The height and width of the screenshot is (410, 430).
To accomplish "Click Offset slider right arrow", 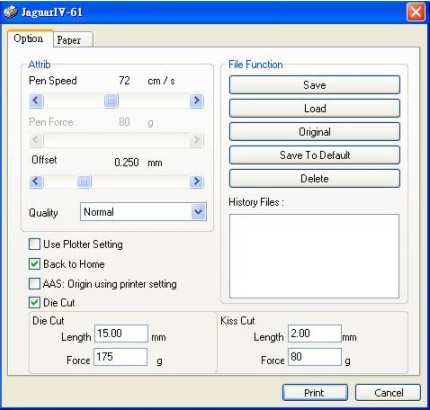I will [197, 182].
